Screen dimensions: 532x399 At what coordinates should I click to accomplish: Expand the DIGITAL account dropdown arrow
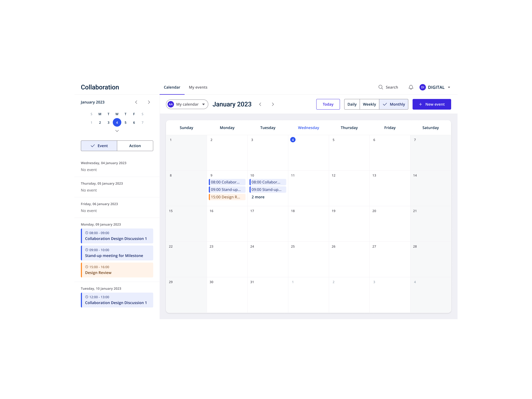449,87
